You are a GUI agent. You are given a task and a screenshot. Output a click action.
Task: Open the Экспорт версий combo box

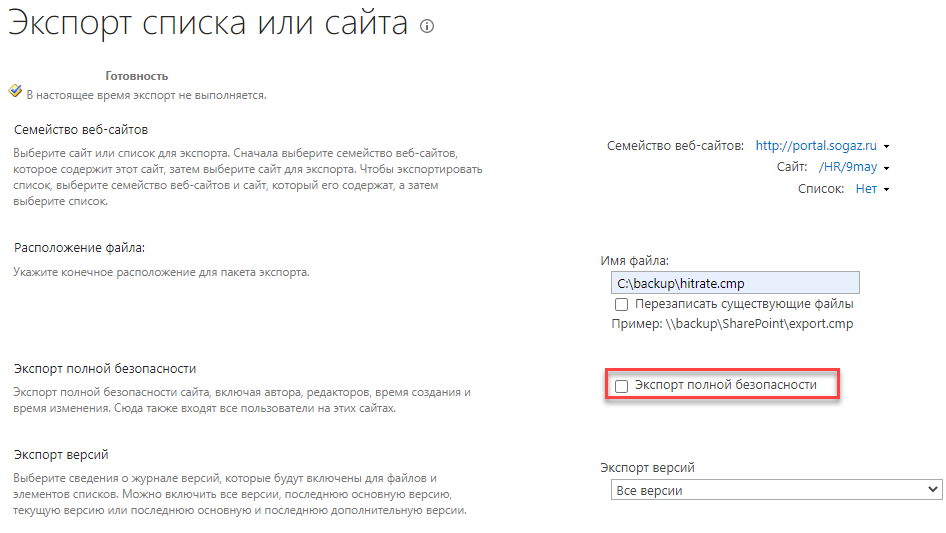(775, 490)
